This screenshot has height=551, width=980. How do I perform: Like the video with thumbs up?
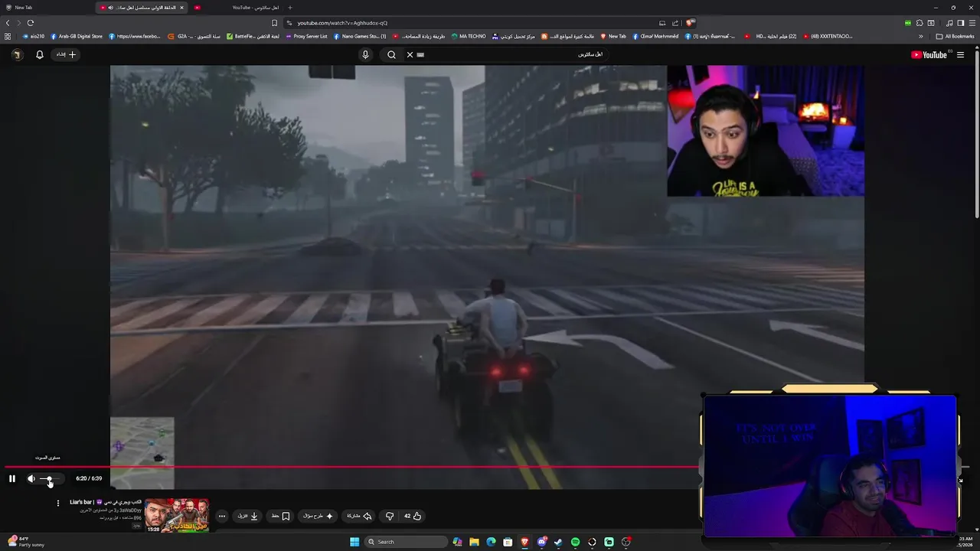(x=413, y=516)
